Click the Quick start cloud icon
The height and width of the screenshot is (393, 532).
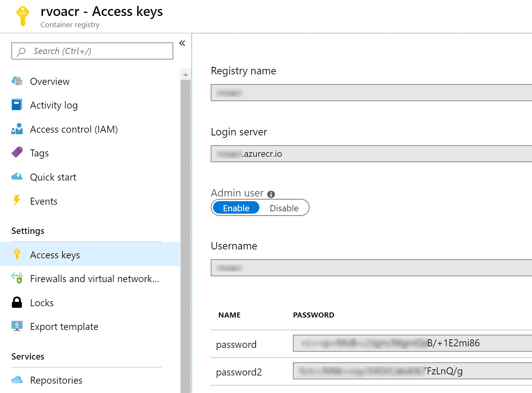click(17, 177)
